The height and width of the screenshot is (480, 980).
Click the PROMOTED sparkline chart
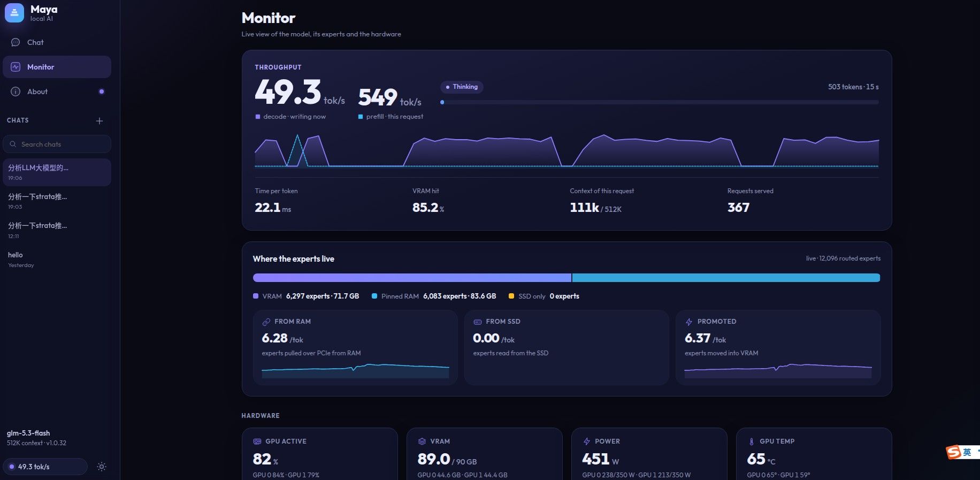[x=778, y=370]
